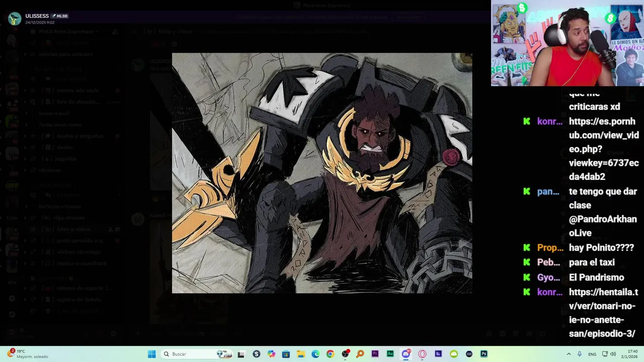Select the fotos-y-videos channel

click(x=74, y=229)
